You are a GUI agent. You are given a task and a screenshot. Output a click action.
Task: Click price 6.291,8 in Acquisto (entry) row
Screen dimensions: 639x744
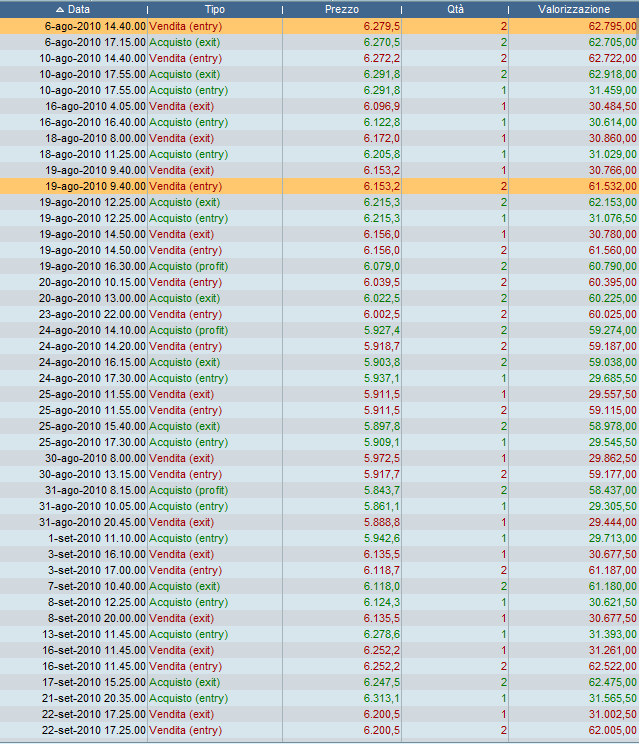382,90
